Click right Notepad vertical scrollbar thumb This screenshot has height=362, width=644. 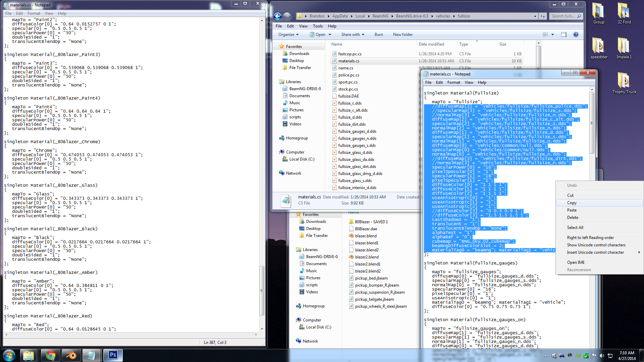click(x=592, y=123)
